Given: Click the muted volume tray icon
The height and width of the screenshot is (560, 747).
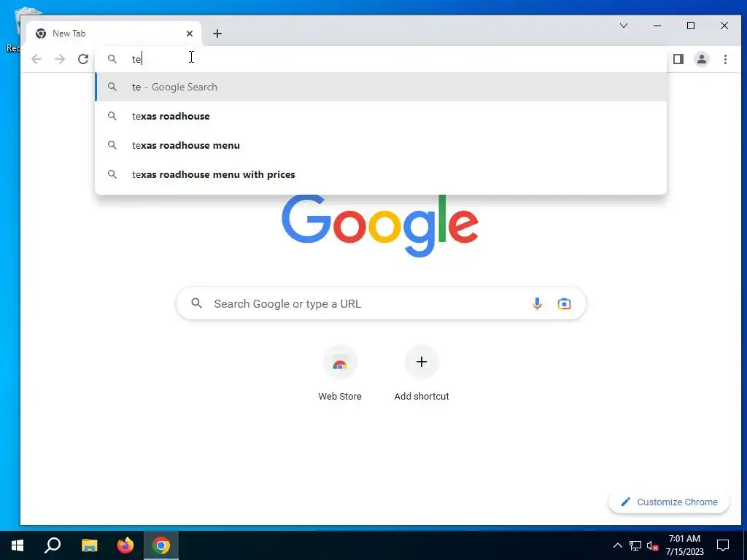Looking at the screenshot, I should [652, 545].
